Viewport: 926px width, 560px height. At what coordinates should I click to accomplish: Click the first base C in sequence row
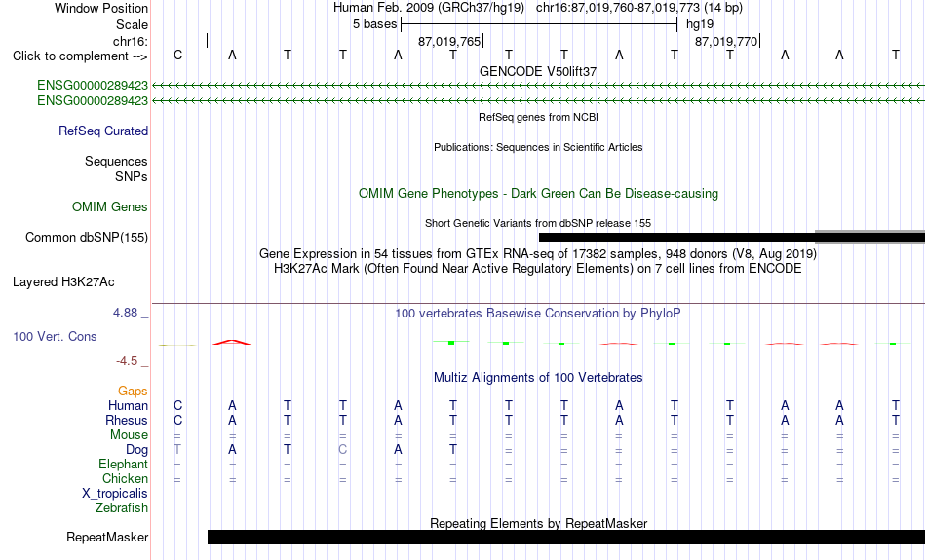click(177, 55)
